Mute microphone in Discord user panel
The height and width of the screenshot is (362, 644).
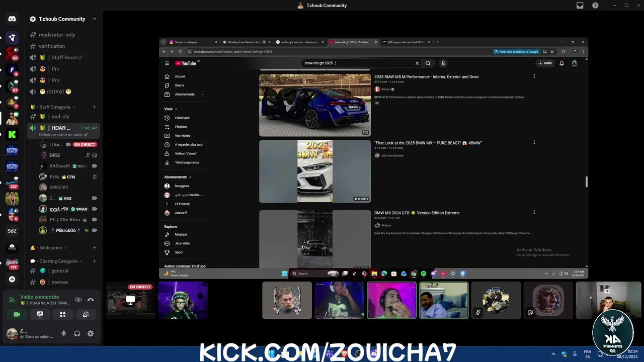point(63,333)
